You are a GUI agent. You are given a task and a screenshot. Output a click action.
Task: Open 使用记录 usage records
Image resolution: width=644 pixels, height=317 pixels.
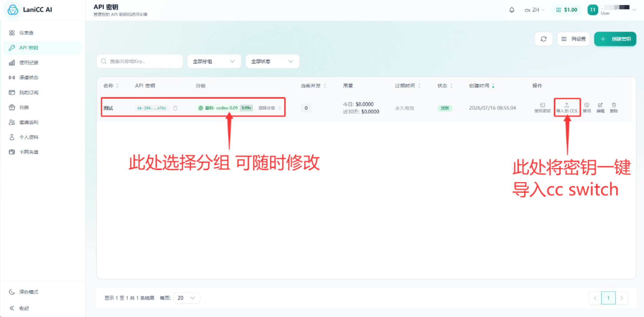pos(28,63)
